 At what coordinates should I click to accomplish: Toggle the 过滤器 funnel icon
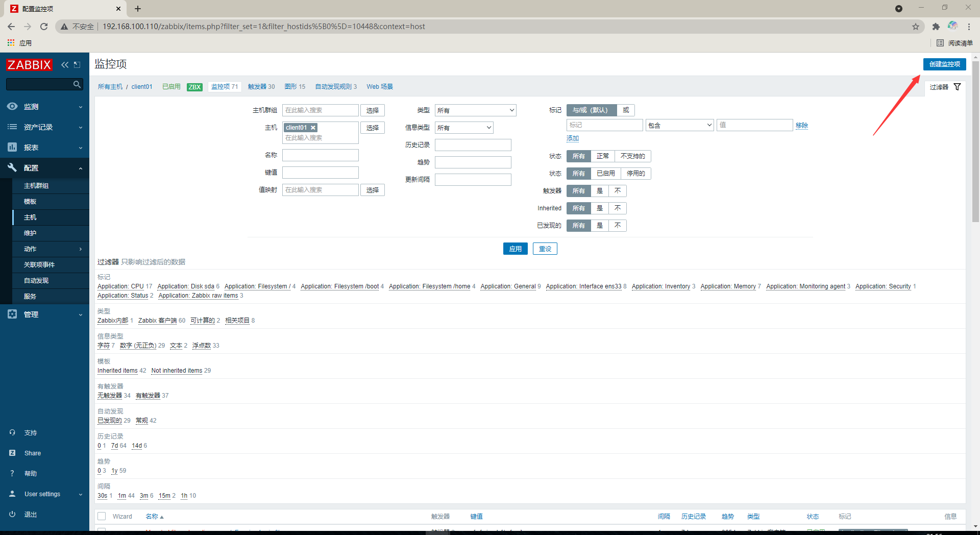[957, 87]
